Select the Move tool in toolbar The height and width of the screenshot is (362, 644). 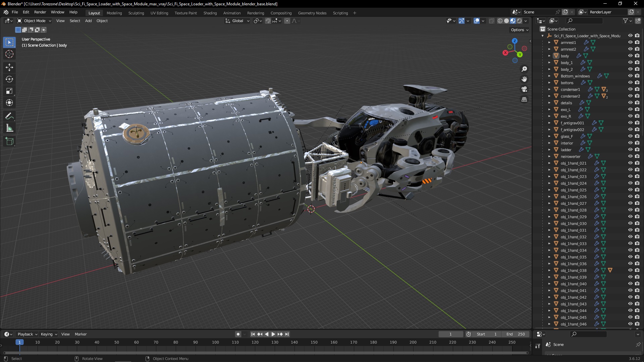pos(9,66)
